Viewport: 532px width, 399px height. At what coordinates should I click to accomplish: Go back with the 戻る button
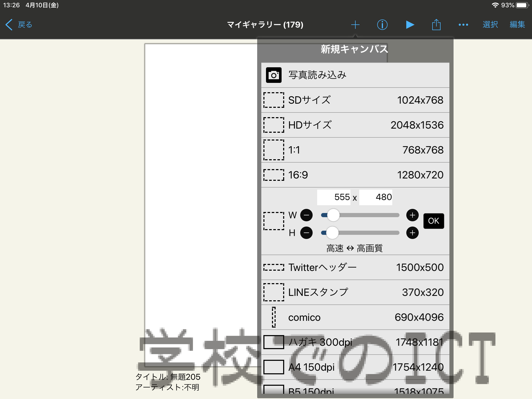click(x=19, y=25)
